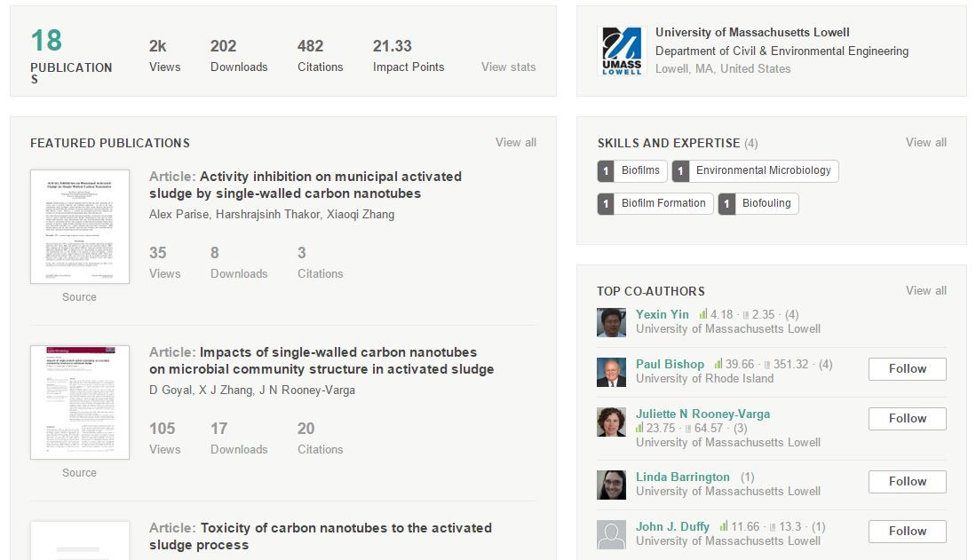Follow John J. Duffy
Image resolution: width=976 pixels, height=560 pixels.
tap(908, 532)
